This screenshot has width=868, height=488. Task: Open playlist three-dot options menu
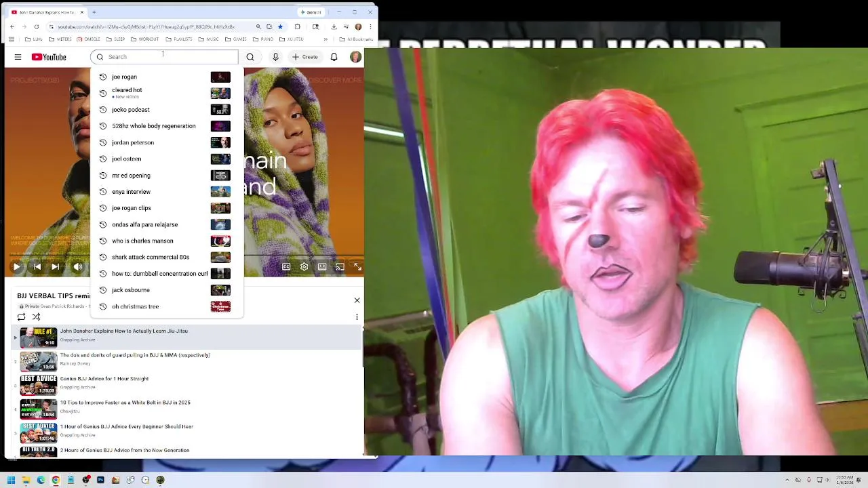coord(357,317)
